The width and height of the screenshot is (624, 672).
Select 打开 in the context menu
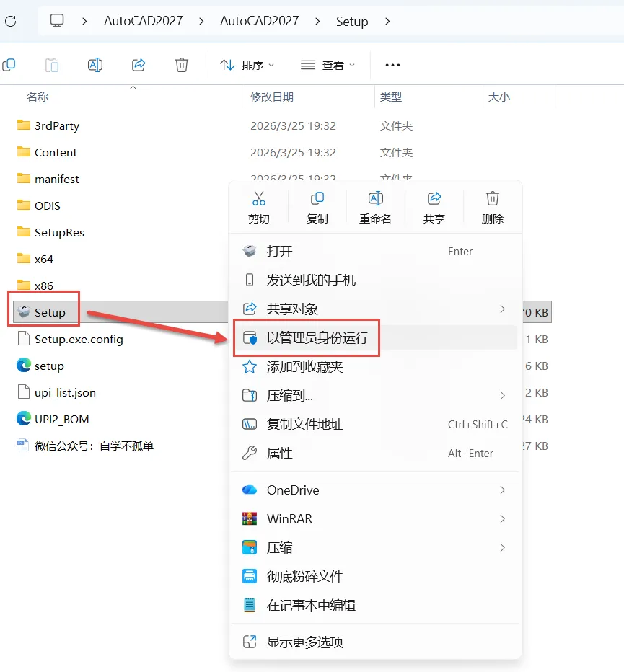coord(375,251)
